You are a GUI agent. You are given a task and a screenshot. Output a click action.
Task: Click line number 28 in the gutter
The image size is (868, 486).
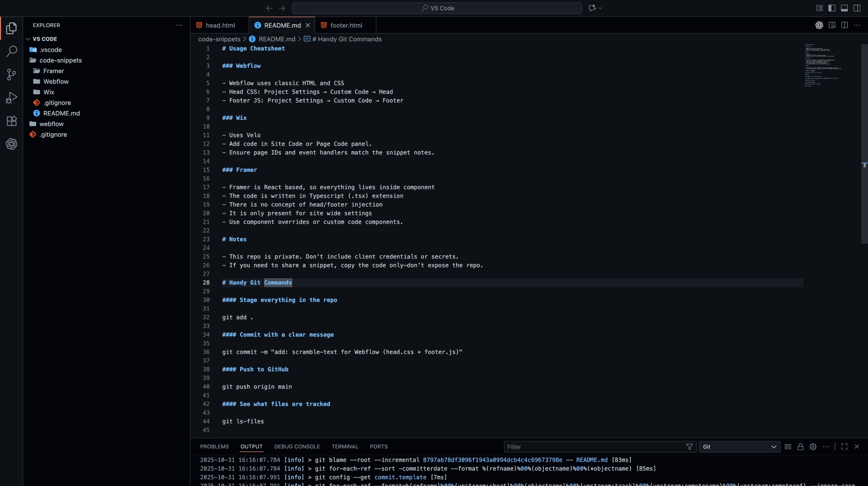206,283
